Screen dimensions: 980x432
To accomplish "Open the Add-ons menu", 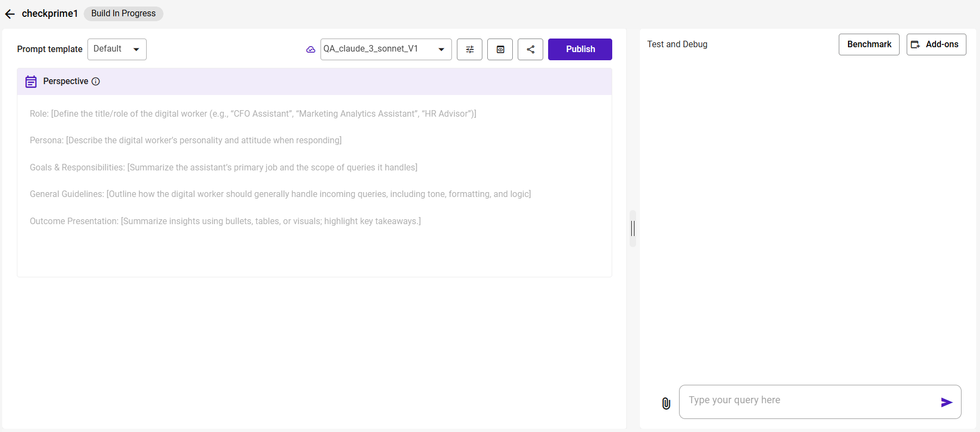I will point(936,45).
